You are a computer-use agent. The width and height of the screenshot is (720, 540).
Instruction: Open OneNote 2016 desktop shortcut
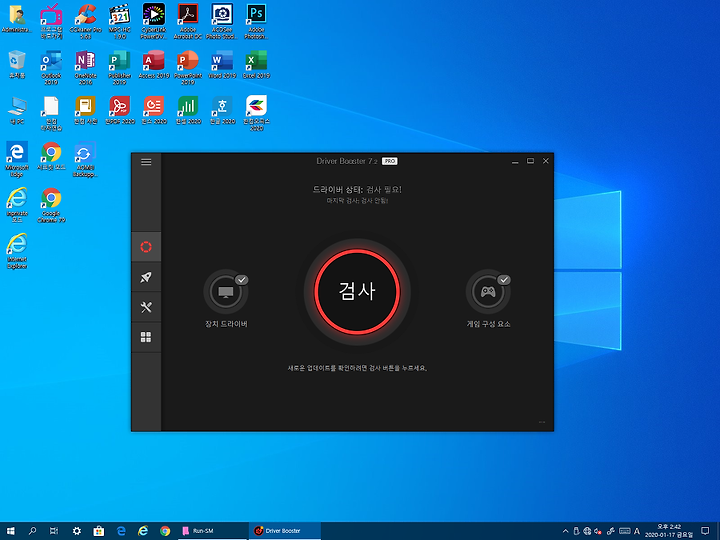tap(85, 68)
